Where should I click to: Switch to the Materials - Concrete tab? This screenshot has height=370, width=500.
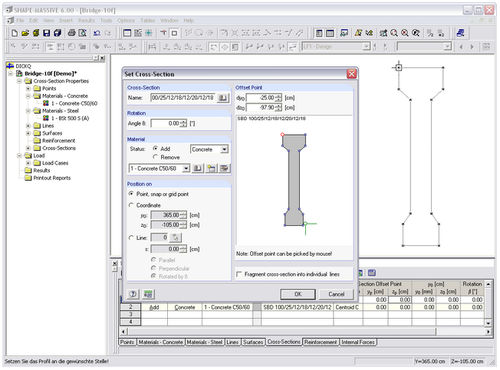[161, 342]
